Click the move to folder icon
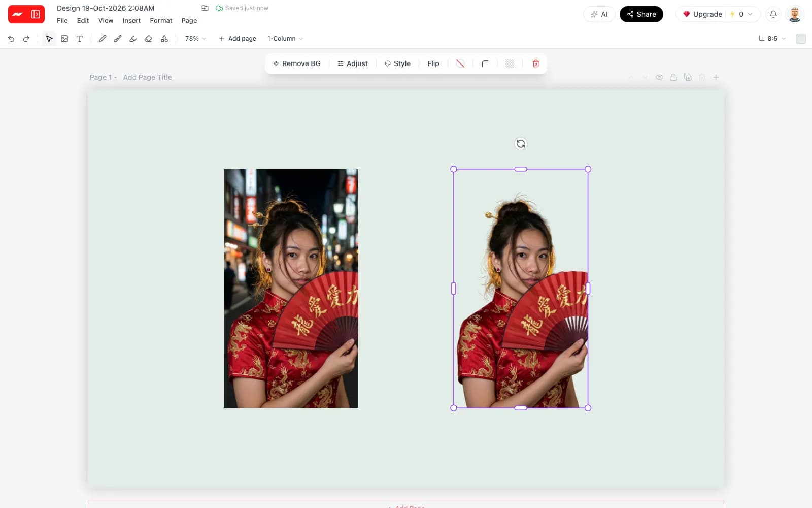Viewport: 812px width, 508px height. click(x=205, y=8)
